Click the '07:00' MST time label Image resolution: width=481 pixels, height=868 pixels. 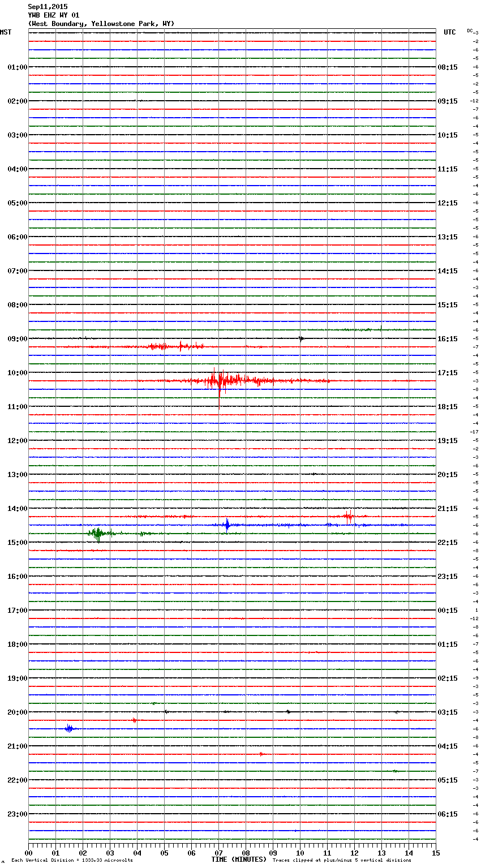(18, 271)
